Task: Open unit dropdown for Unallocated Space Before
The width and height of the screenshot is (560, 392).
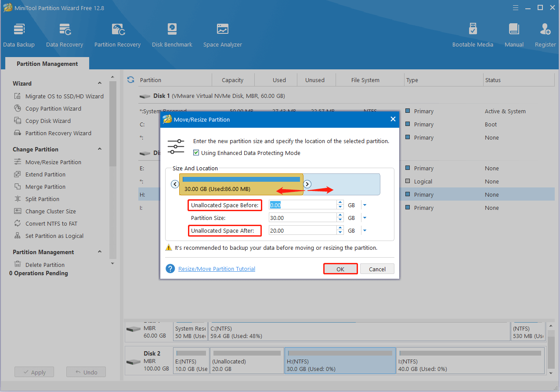Action: (x=365, y=205)
